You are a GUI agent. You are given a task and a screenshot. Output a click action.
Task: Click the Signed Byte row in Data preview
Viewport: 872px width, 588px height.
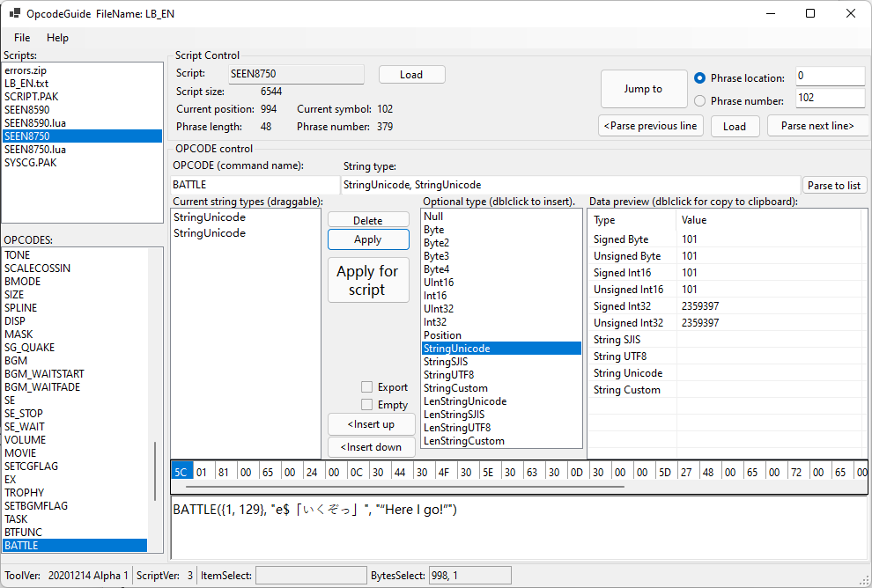tap(727, 239)
